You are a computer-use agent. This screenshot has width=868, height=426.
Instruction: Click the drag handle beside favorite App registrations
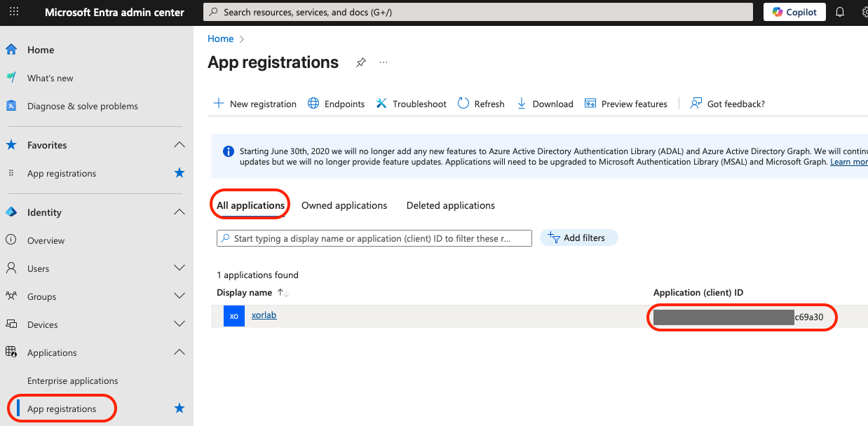[x=11, y=173]
